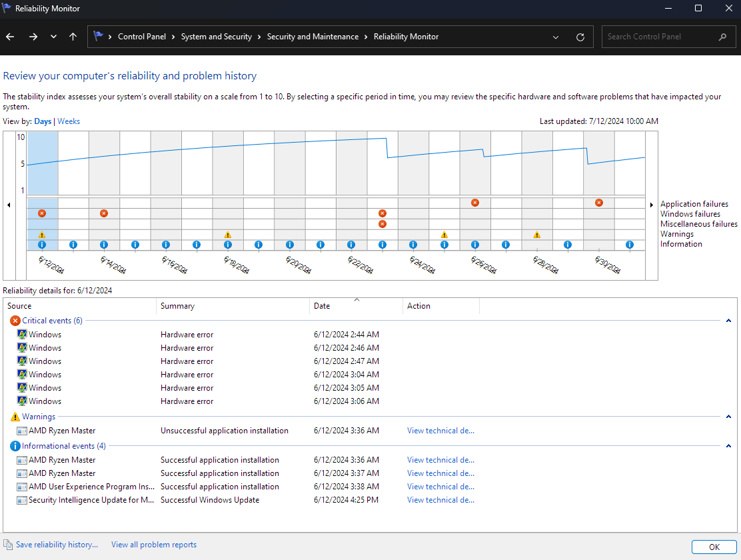Screen dimensions: 741x560
Task: Open the System and Security breadcrumb
Action: (217, 37)
